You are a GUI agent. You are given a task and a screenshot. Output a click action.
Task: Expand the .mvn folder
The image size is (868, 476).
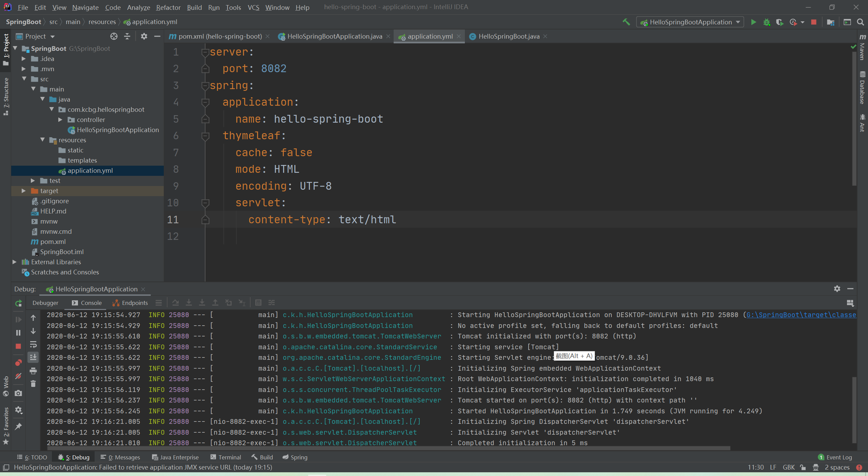(23, 69)
